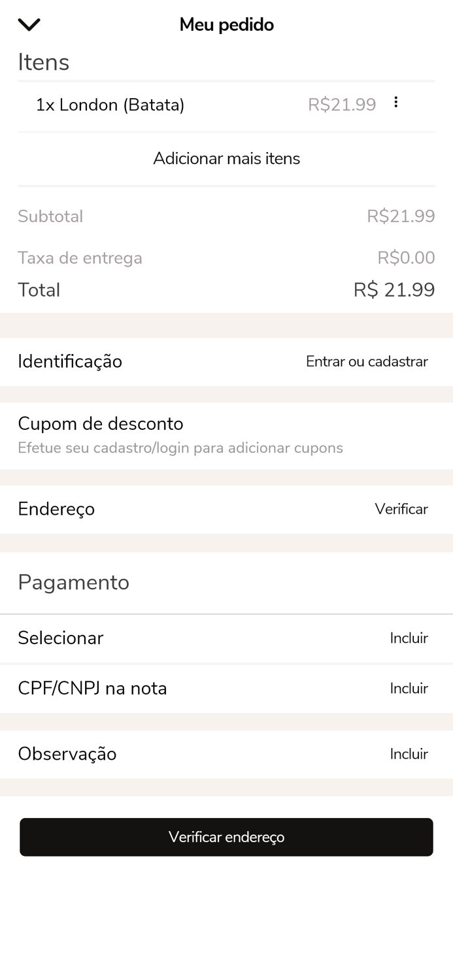
Task: Select the Pagamento section header
Action: (73, 582)
